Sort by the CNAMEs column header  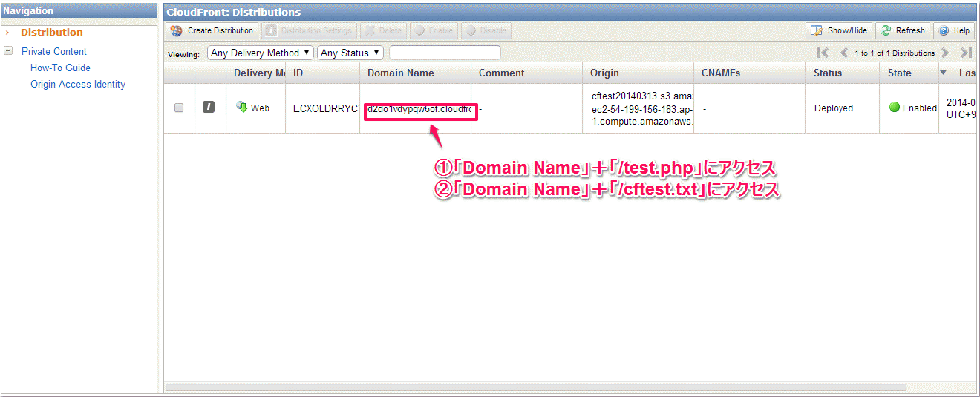(x=749, y=73)
